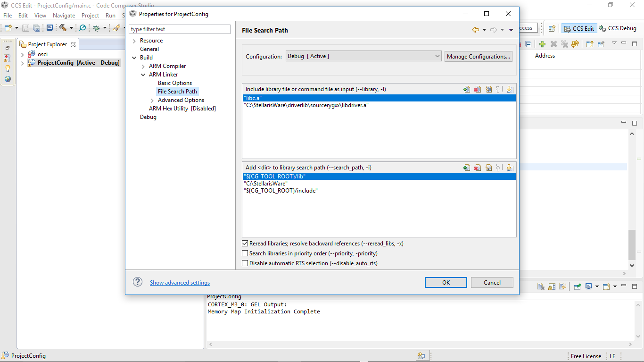644x362 pixels.
Task: Add a directory to the library search path
Action: coord(467,168)
